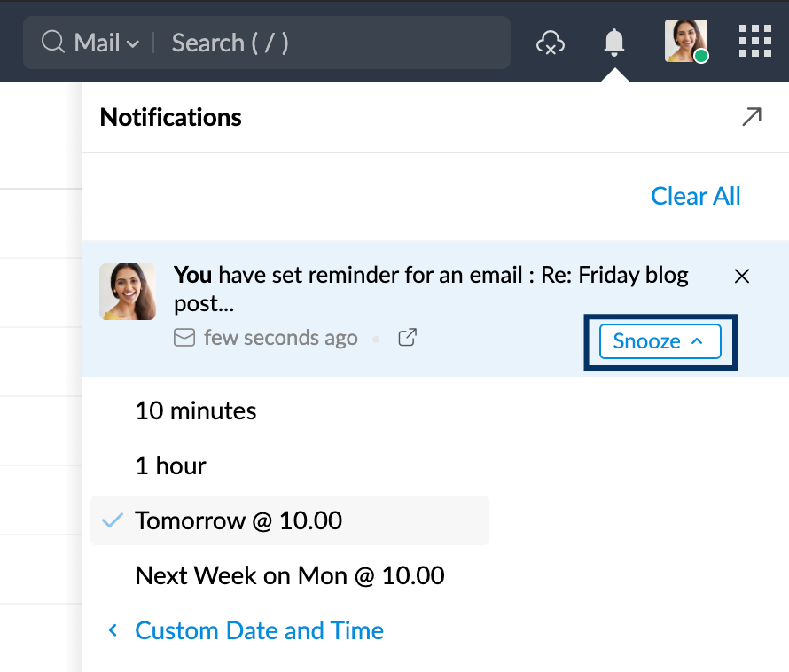Collapse the Snooze dropdown button

click(660, 341)
